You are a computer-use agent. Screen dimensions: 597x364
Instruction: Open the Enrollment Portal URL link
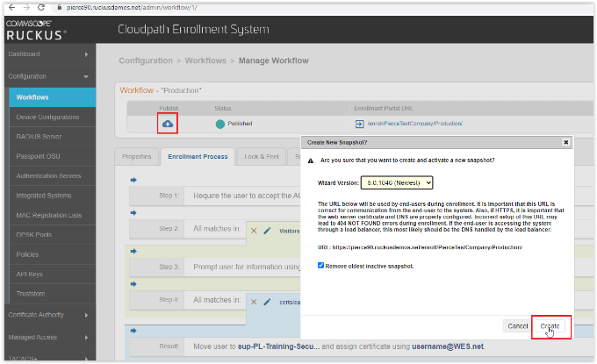(414, 124)
